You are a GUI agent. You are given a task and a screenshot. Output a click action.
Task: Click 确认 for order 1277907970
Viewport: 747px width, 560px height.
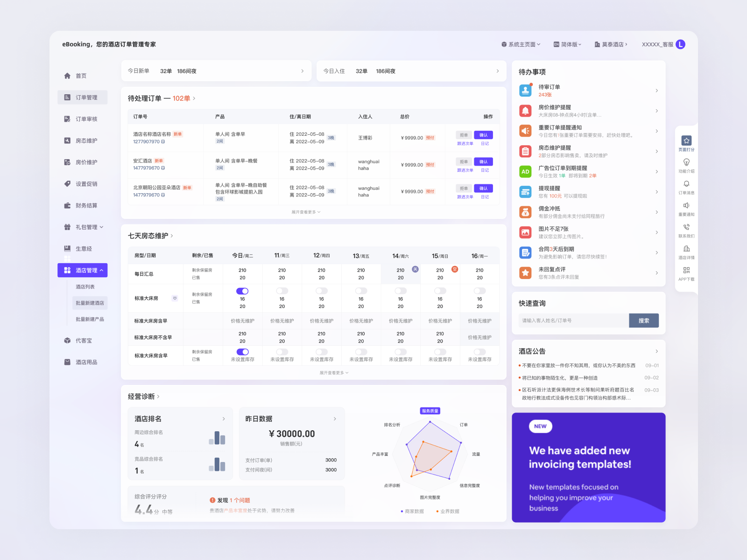483,135
